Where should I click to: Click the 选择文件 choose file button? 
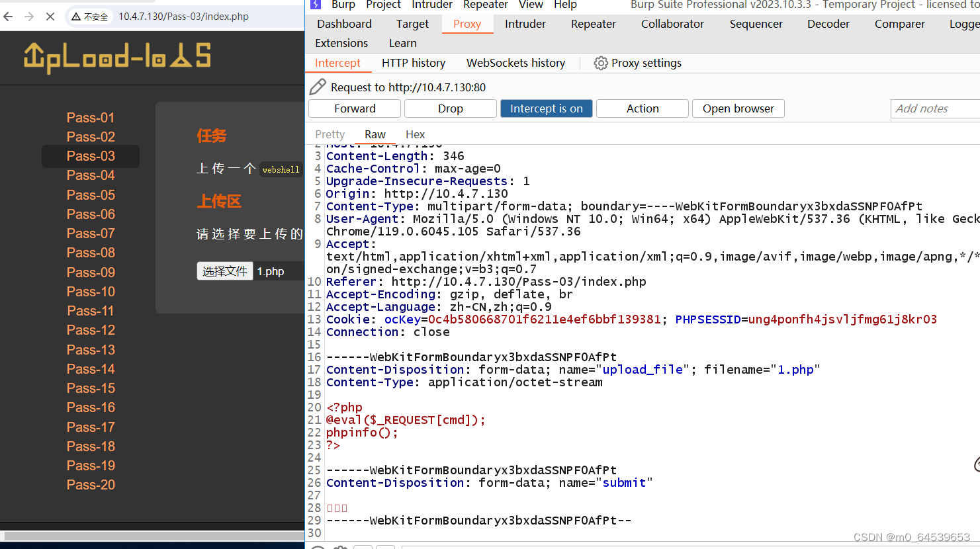(225, 271)
